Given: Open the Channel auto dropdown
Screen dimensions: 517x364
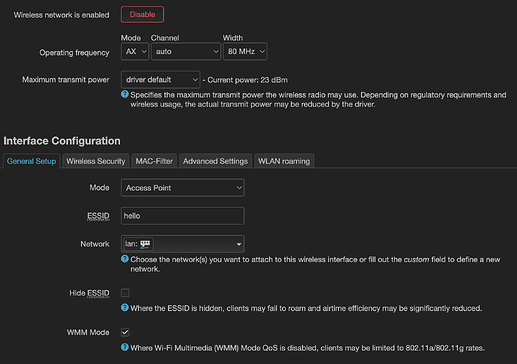Looking at the screenshot, I should coord(186,51).
